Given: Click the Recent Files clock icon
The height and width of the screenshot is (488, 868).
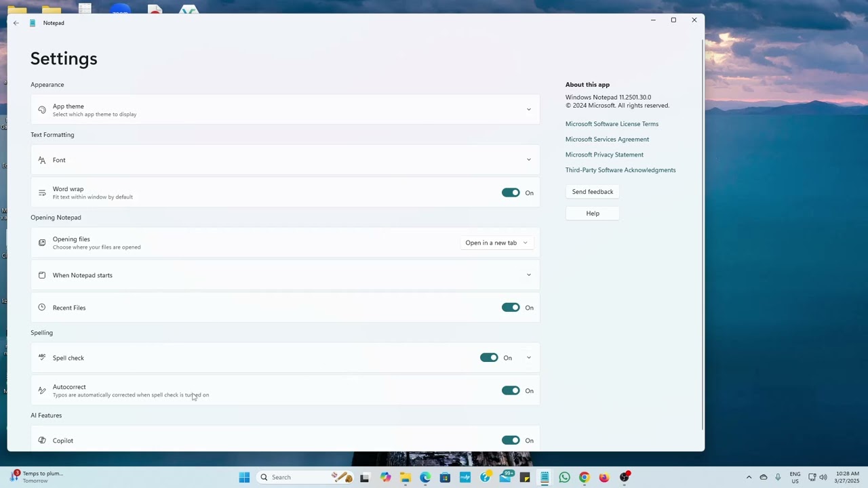Looking at the screenshot, I should coord(42,307).
